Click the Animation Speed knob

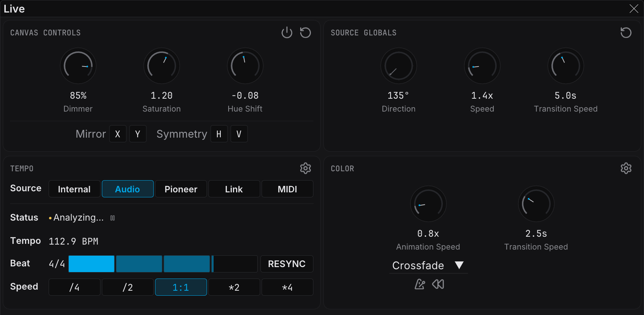428,204
